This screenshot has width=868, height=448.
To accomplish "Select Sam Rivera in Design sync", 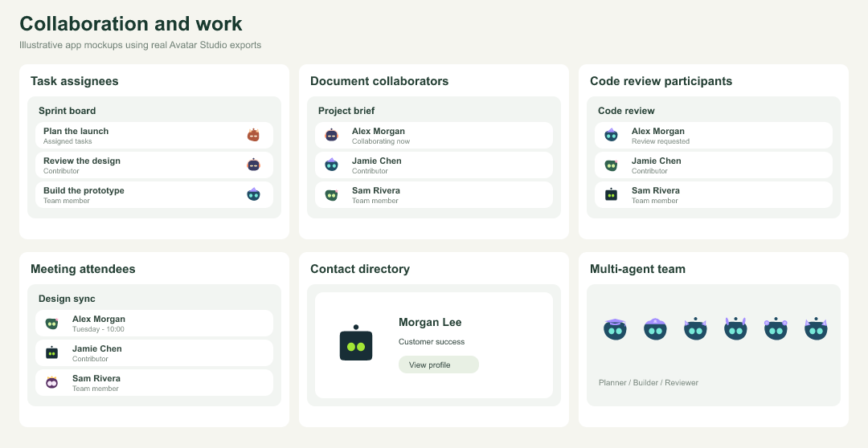I will 154,383.
